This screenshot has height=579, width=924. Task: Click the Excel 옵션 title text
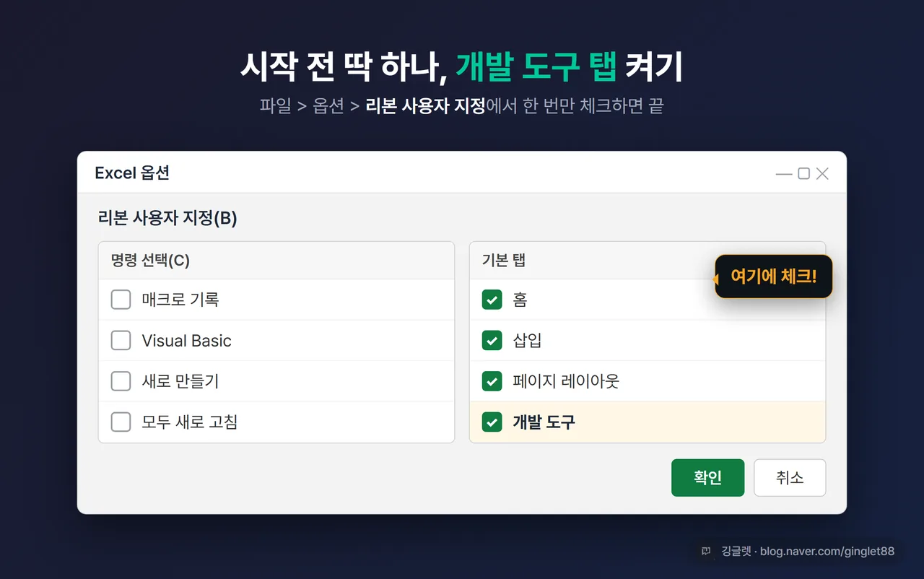(x=132, y=173)
